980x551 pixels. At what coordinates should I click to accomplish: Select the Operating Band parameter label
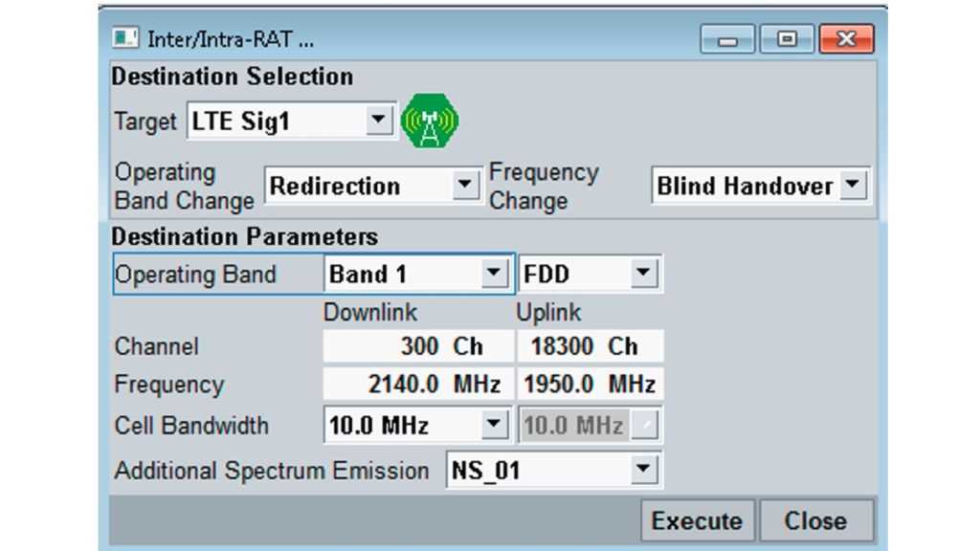click(x=194, y=274)
